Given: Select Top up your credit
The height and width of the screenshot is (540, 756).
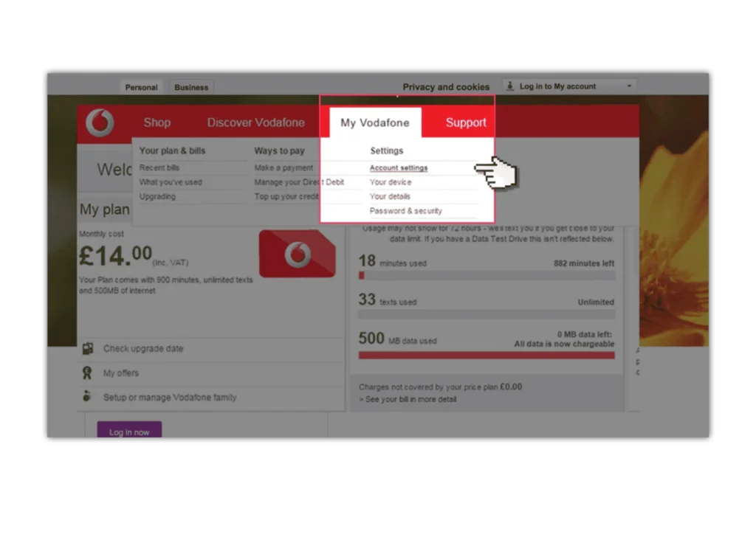Looking at the screenshot, I should (x=286, y=196).
